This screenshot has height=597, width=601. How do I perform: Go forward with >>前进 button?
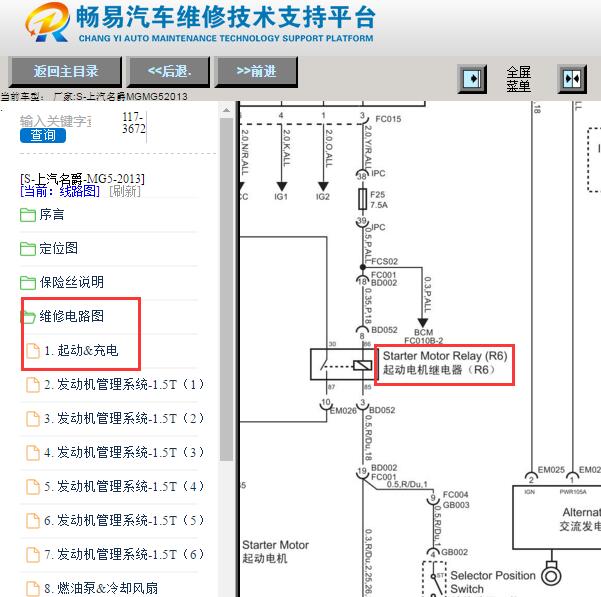(x=256, y=72)
